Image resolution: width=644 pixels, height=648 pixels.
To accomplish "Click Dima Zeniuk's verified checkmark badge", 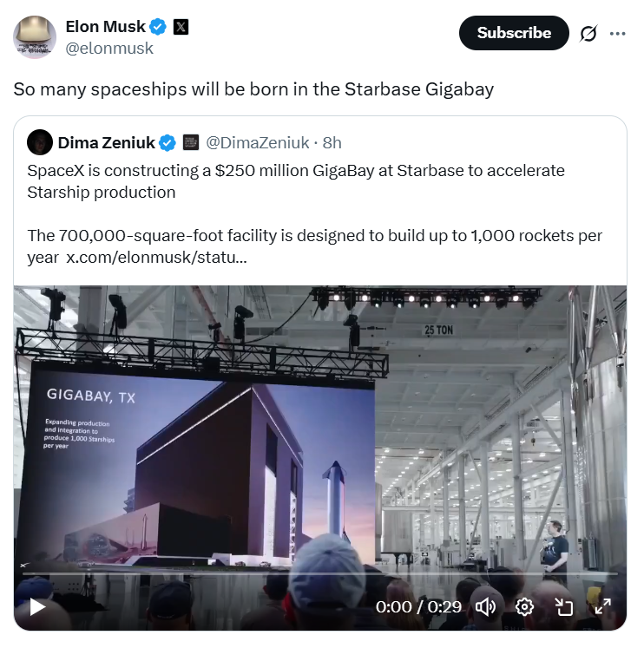I will 168,142.
